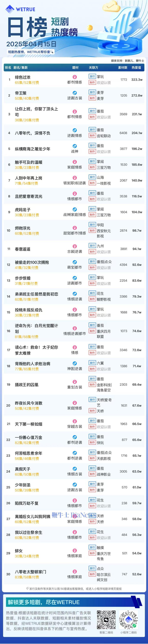148x644 pixels.
Task: Click the magnifier icon after WETRUE帮你查
Action: pos(52,52)
